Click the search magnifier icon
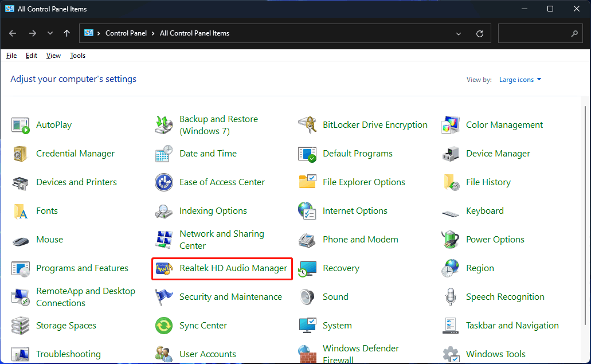The width and height of the screenshot is (591, 364). (x=574, y=34)
